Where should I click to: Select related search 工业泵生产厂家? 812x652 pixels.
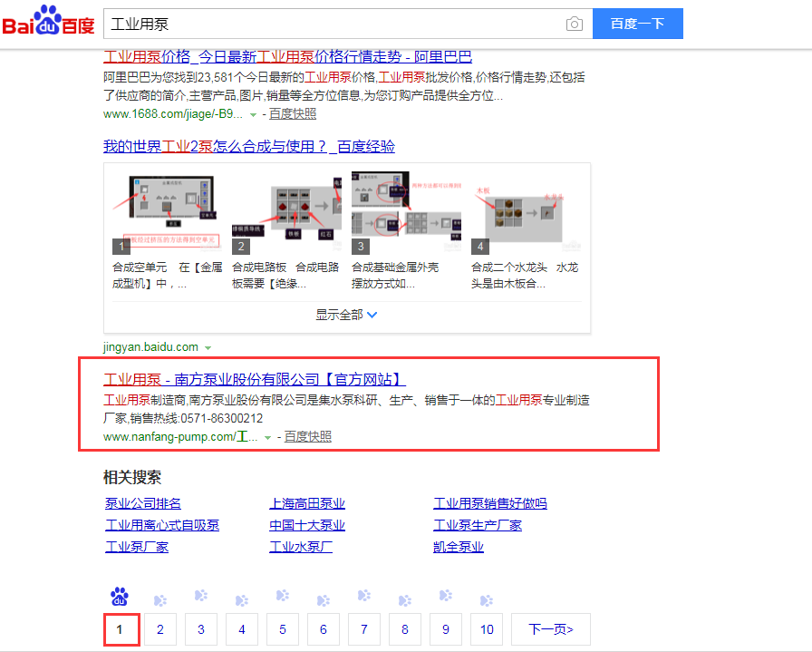pyautogui.click(x=478, y=525)
